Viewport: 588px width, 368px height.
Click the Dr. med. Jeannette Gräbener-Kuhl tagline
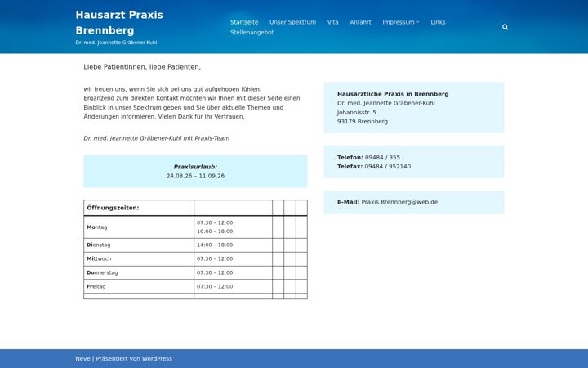[x=116, y=43]
